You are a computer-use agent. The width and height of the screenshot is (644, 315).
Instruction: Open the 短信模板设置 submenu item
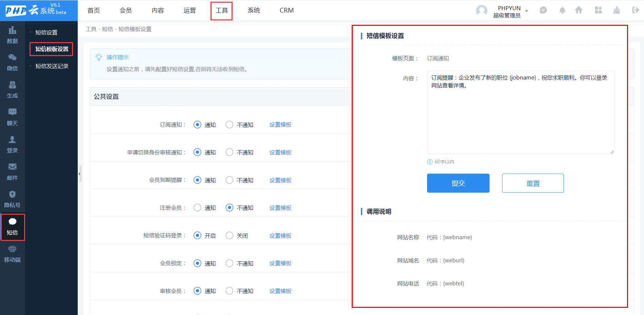point(52,49)
